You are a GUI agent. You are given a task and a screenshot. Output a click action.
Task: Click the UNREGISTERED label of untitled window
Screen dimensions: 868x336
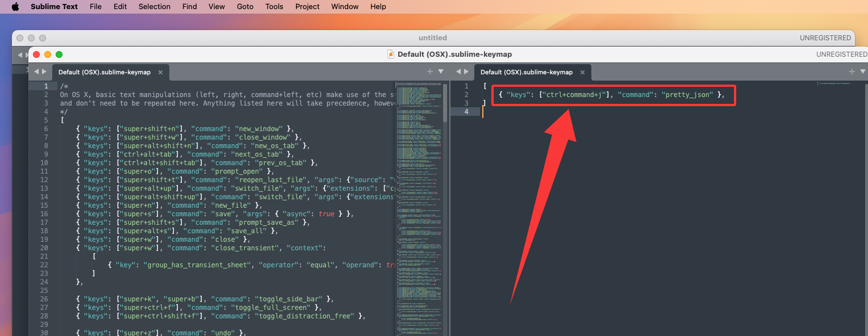click(x=825, y=38)
